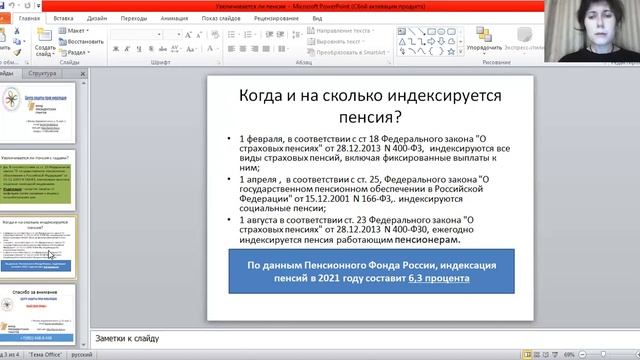Open the Анимация ribbon tab
Screen dimensions: 640x360
pyautogui.click(x=174, y=18)
